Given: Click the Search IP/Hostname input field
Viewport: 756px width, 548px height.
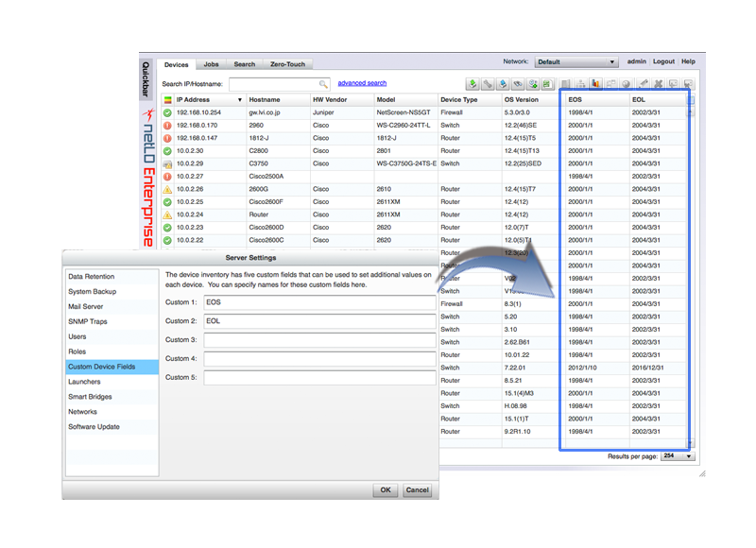Looking at the screenshot, I should coord(279,84).
